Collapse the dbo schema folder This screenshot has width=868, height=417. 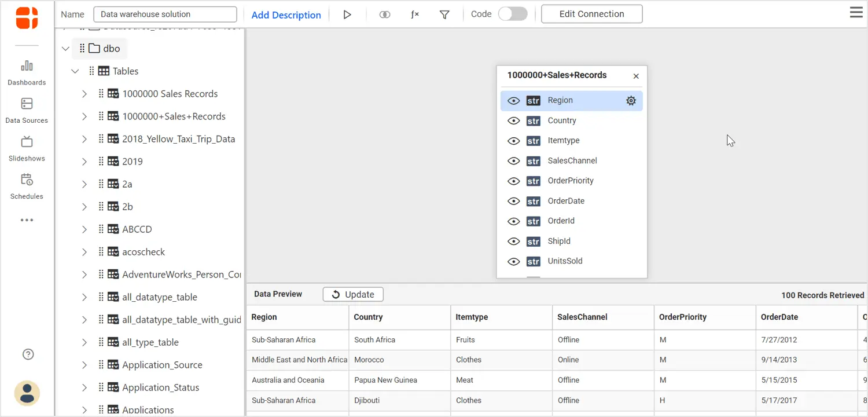tap(65, 49)
